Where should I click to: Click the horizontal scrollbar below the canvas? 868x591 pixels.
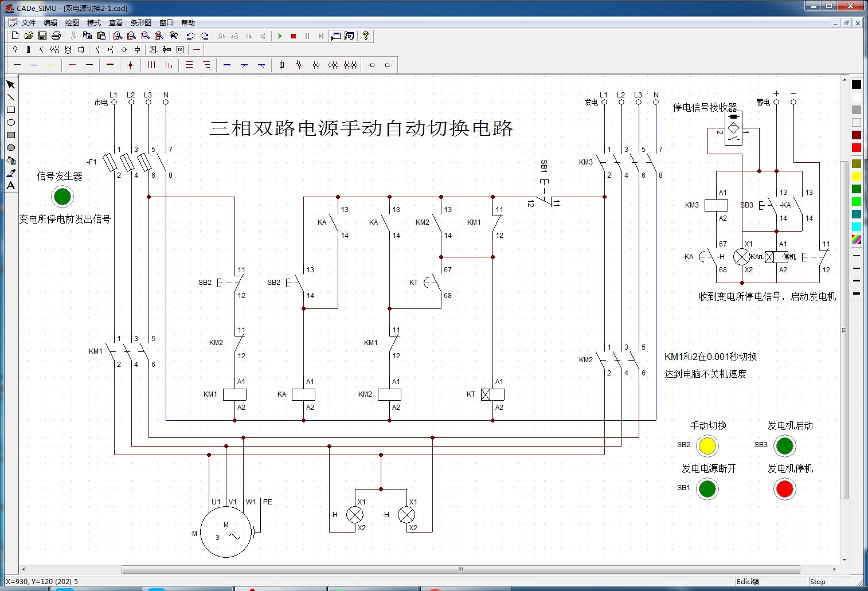click(x=460, y=570)
